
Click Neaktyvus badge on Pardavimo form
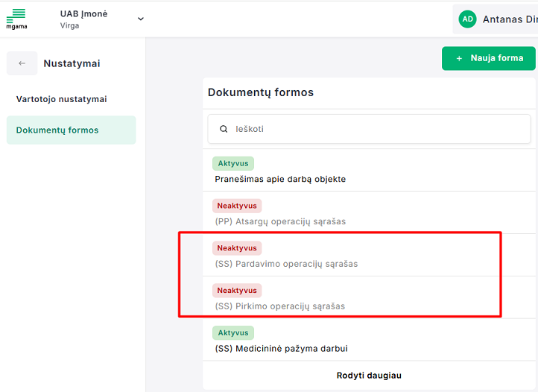(236, 248)
